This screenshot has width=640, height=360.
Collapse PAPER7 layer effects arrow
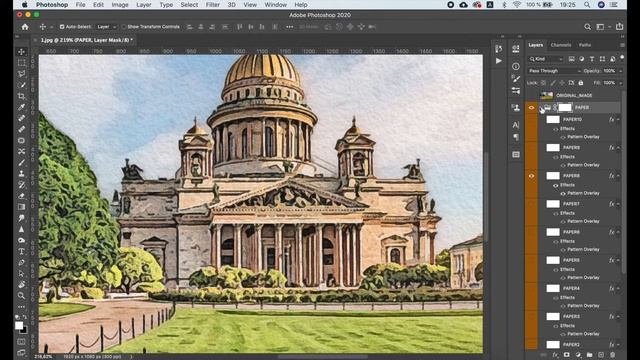pyautogui.click(x=618, y=204)
